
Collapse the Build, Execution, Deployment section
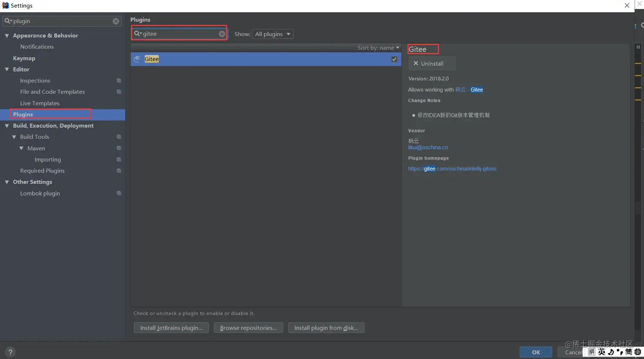[x=7, y=126]
